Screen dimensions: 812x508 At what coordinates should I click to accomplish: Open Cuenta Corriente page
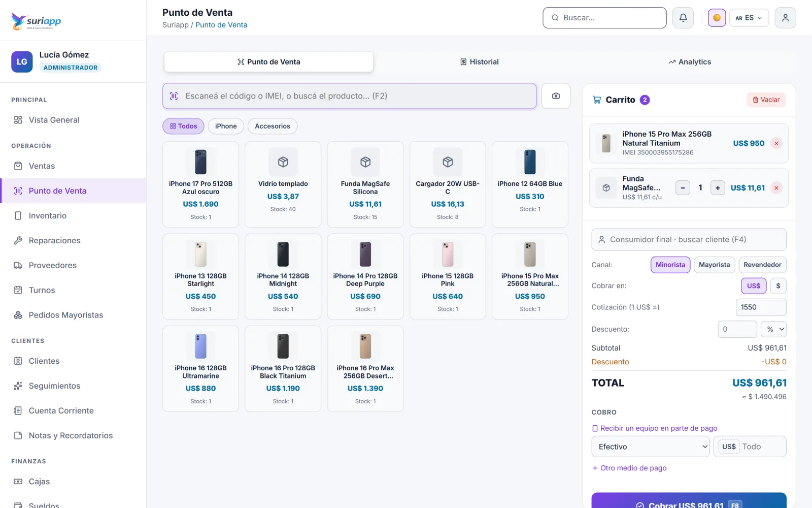point(73,411)
